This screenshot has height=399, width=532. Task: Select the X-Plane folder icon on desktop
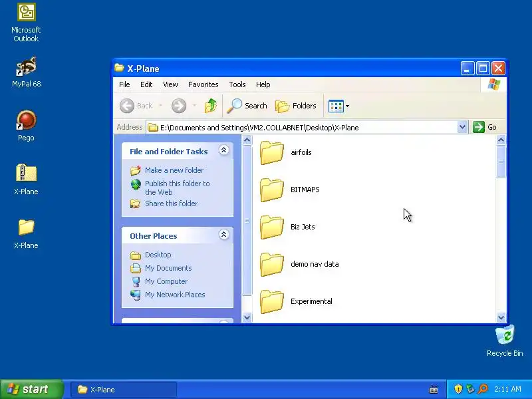coord(26,234)
